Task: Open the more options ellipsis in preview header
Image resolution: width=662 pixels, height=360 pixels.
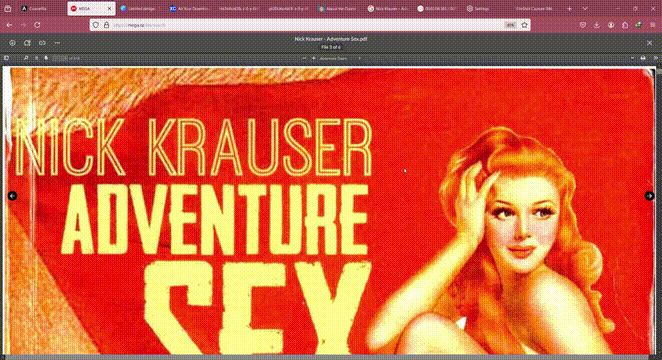Action: pyautogui.click(x=57, y=43)
